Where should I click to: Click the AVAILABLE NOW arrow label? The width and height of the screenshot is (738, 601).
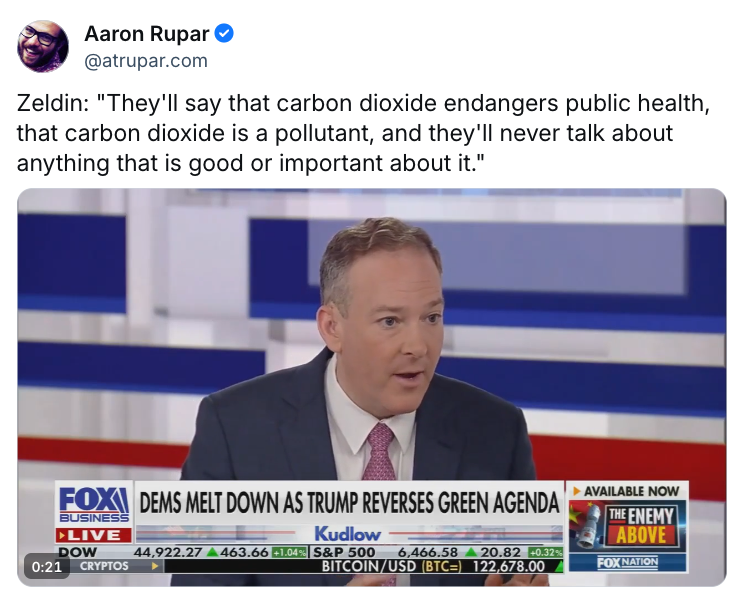click(626, 491)
